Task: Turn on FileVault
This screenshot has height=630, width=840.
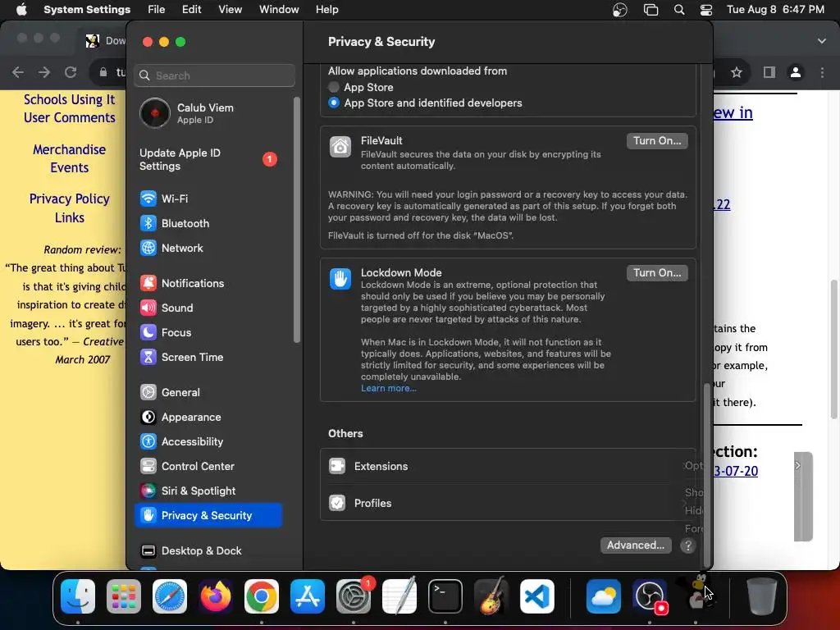Action: [657, 141]
